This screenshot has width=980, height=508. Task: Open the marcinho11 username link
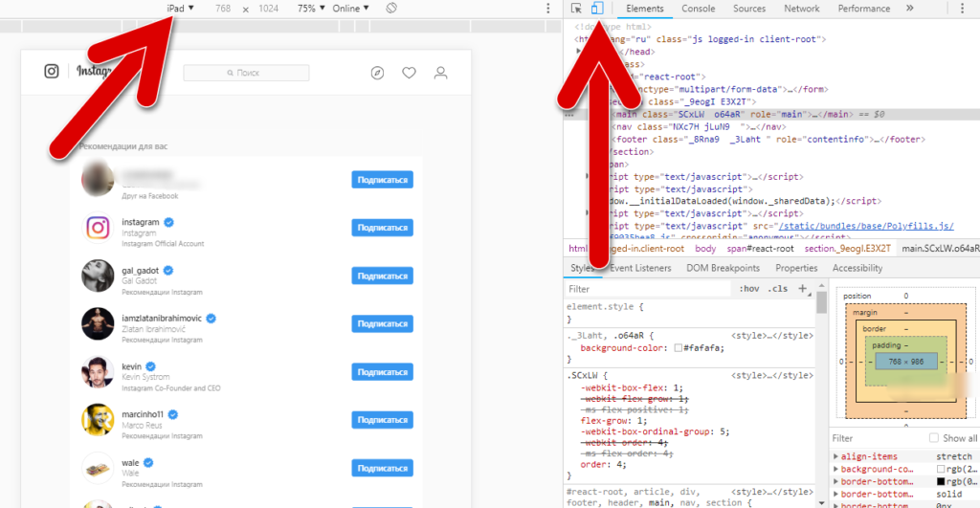143,414
